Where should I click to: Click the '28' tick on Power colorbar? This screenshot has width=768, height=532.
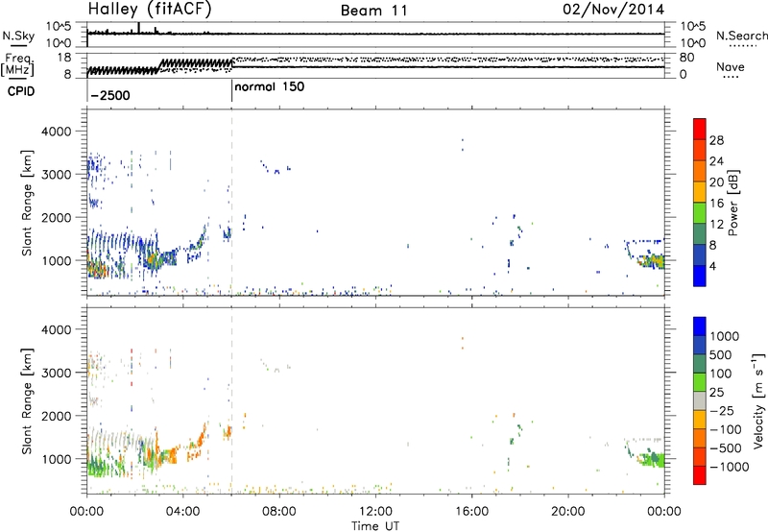pyautogui.click(x=716, y=140)
